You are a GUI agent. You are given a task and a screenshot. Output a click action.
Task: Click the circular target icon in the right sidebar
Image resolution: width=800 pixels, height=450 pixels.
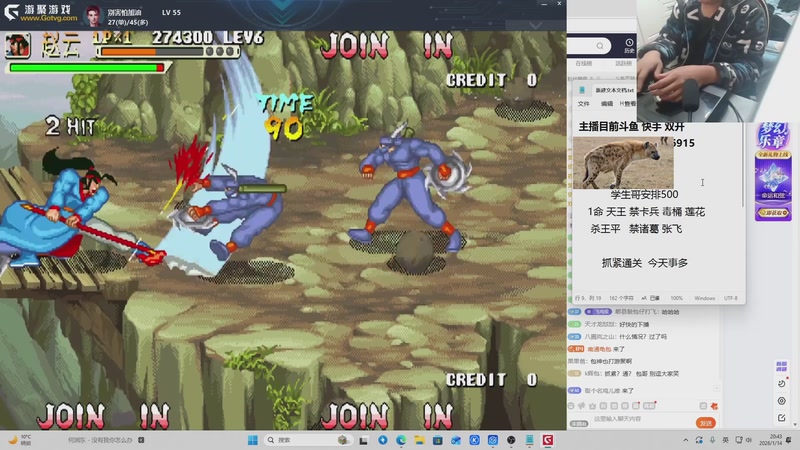click(x=782, y=401)
